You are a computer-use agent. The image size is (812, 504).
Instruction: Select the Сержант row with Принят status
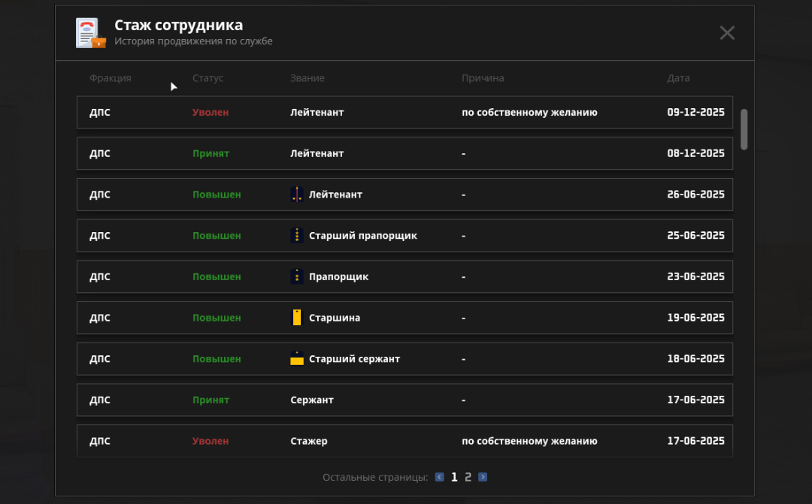point(404,400)
